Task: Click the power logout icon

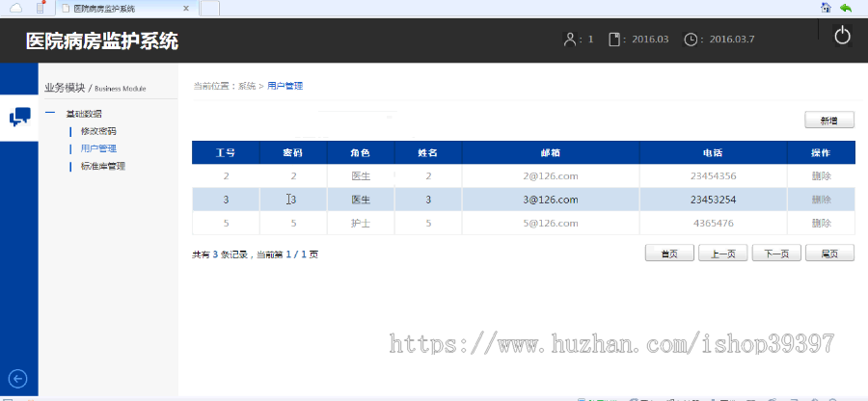Action: click(x=842, y=37)
